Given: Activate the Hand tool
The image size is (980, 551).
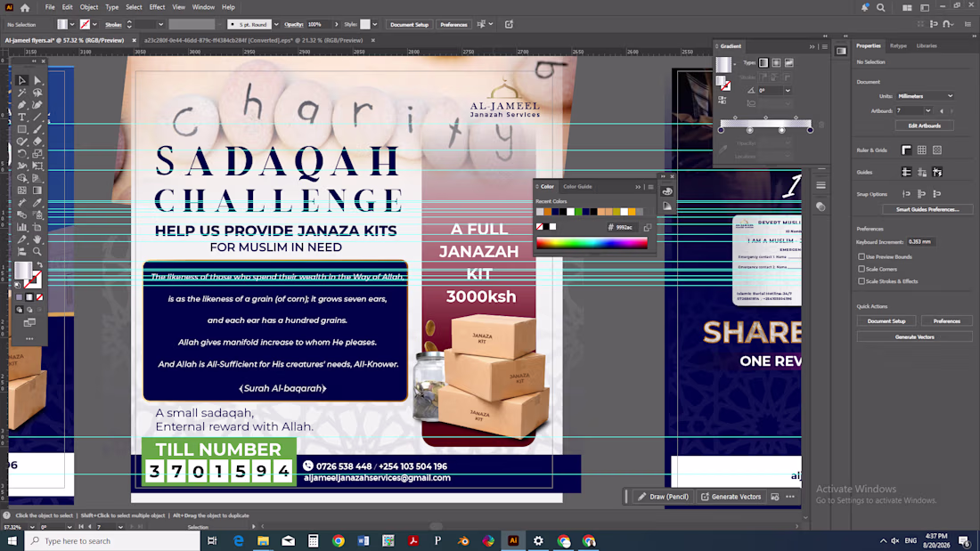Looking at the screenshot, I should [x=37, y=239].
